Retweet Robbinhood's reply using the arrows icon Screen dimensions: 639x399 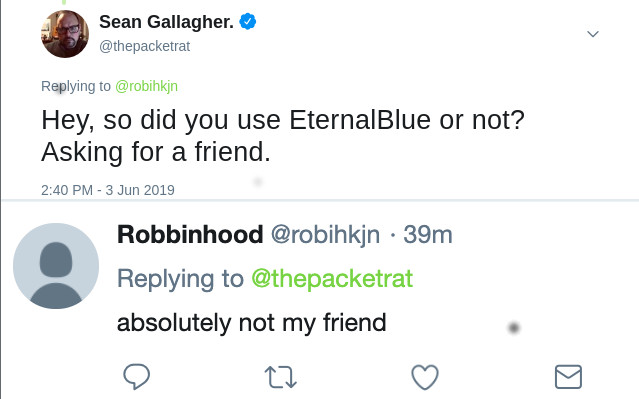click(x=280, y=377)
